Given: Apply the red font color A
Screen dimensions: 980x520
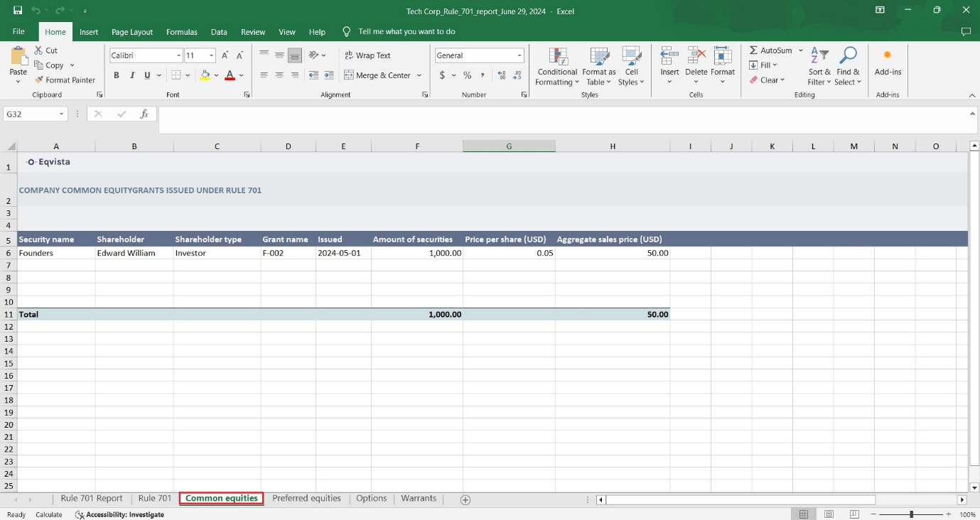Looking at the screenshot, I should pos(230,75).
